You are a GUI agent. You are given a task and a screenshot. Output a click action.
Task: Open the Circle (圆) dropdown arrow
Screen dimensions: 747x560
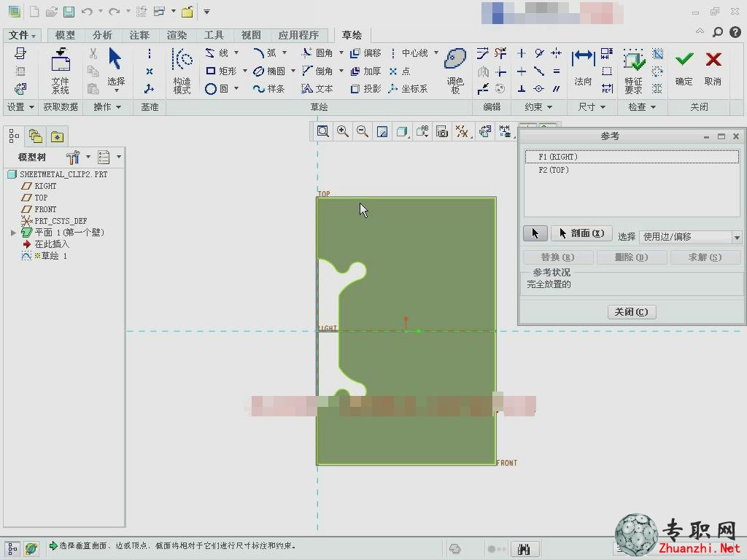(x=236, y=88)
